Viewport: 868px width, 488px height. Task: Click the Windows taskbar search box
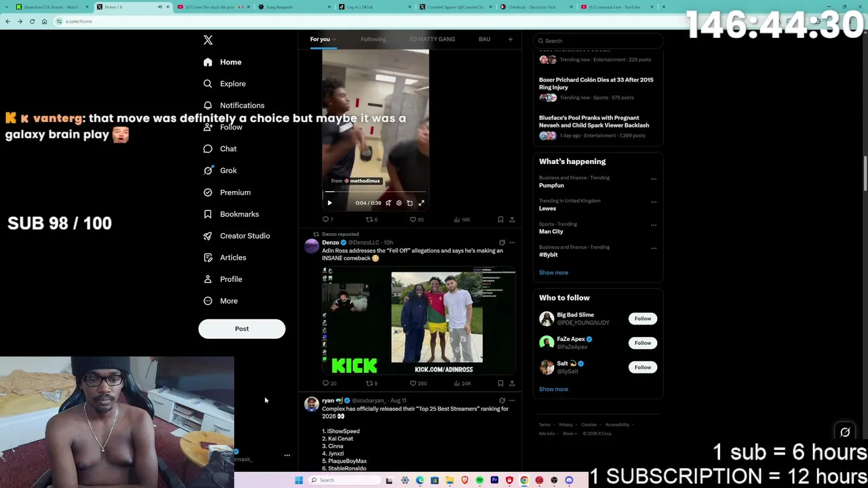[343, 481]
